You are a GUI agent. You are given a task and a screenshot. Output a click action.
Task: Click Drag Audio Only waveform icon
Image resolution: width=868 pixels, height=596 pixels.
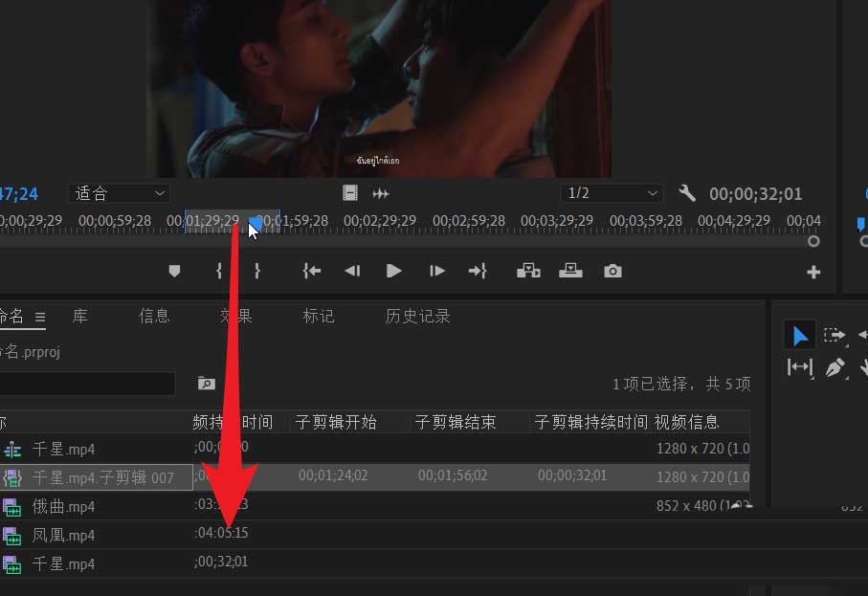381,193
